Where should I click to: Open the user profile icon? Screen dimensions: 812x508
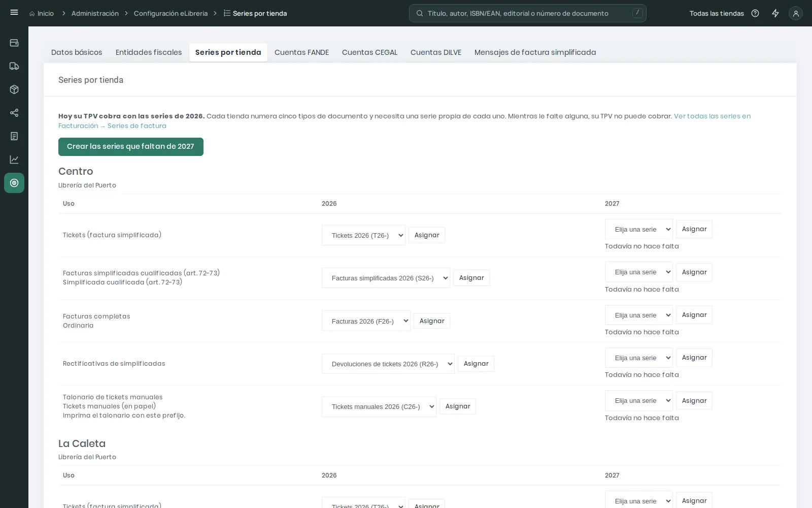[796, 13]
